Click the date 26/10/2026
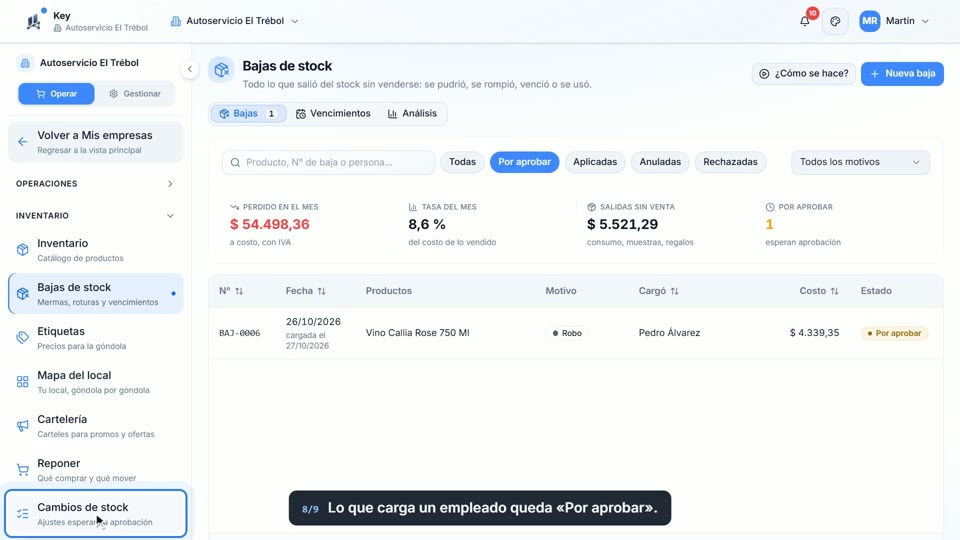Screen dimensions: 960x540 click(313, 322)
